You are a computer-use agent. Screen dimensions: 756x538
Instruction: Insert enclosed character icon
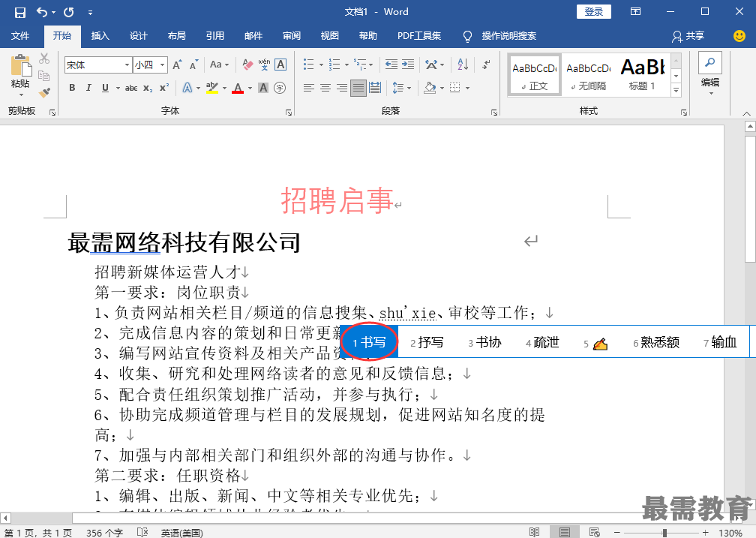coord(280,88)
